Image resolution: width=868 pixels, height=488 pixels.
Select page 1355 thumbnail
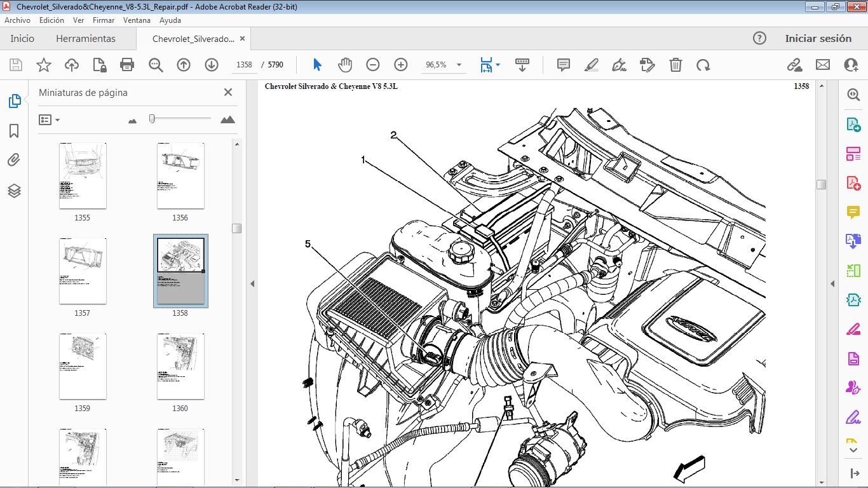tap(83, 175)
